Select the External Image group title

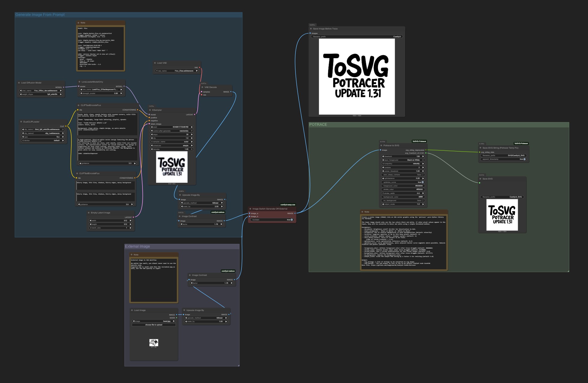tap(137, 246)
